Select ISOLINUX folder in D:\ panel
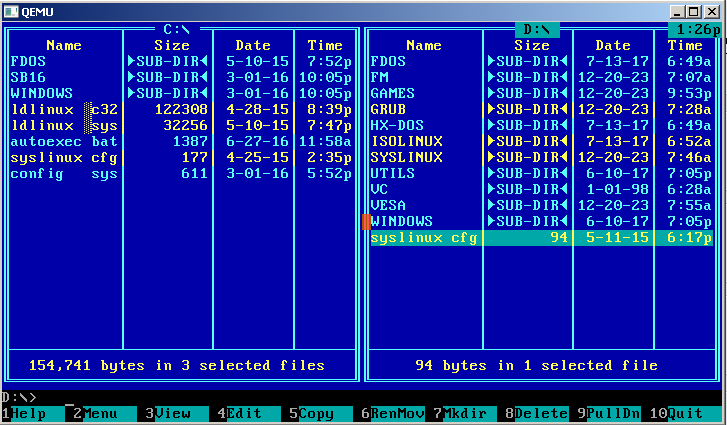The image size is (727, 425). [x=406, y=141]
